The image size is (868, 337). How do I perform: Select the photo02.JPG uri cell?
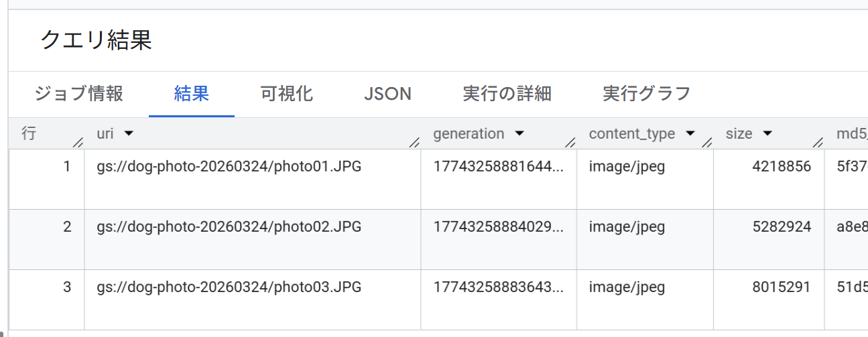click(x=229, y=227)
